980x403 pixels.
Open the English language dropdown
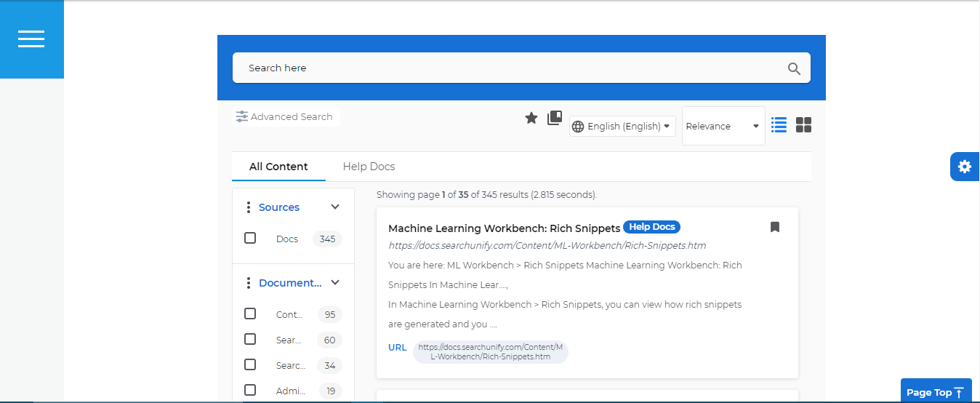click(622, 126)
